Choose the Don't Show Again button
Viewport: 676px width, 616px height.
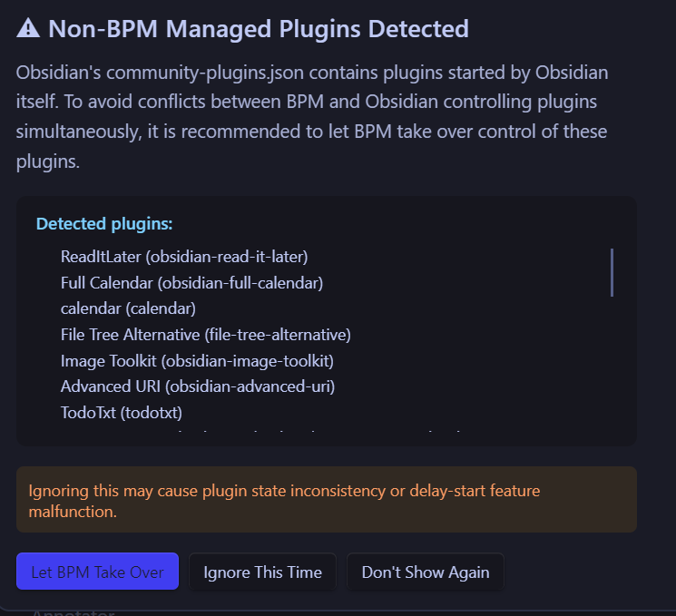coord(425,572)
